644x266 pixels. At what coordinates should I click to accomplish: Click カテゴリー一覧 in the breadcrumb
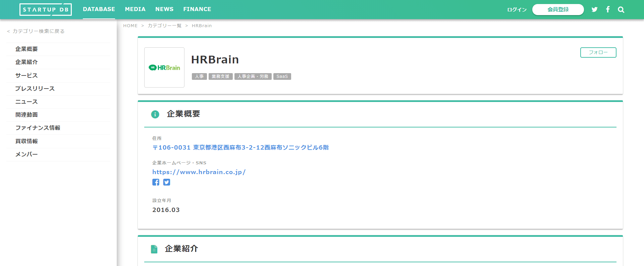tap(165, 26)
